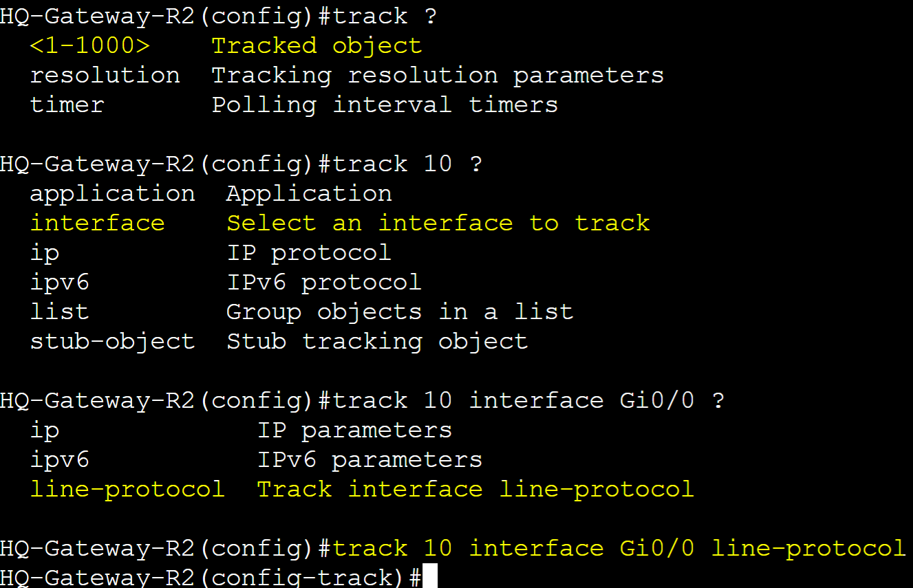Click the highlighted 'interface' option keyword
Screen dimensions: 913x588
[x=98, y=223]
